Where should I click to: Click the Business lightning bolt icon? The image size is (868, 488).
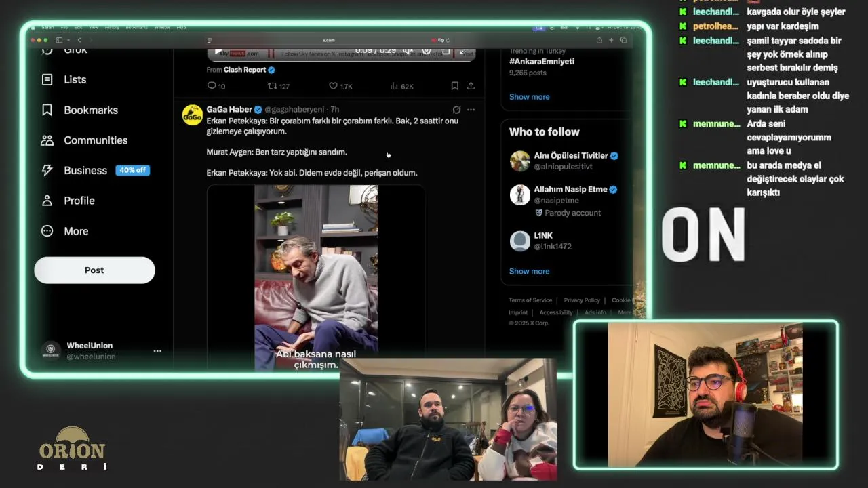[x=47, y=170]
